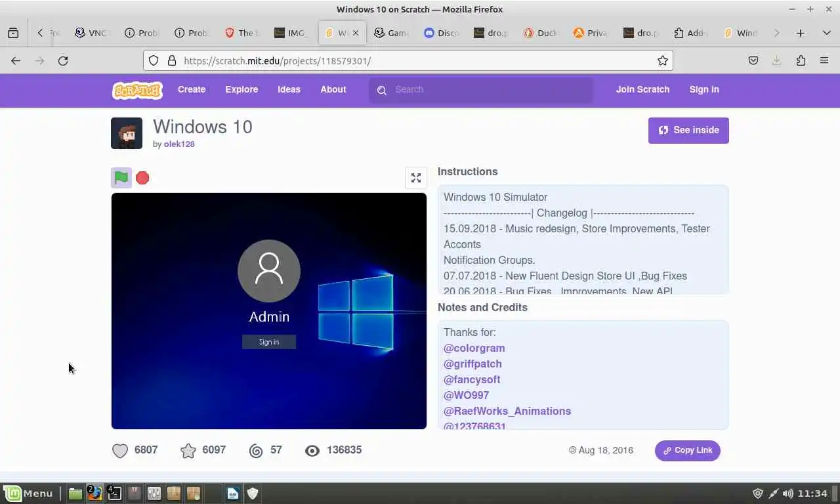Screen dimensions: 840x504
Task: Click the shield tracking protection icon
Action: 154,60
